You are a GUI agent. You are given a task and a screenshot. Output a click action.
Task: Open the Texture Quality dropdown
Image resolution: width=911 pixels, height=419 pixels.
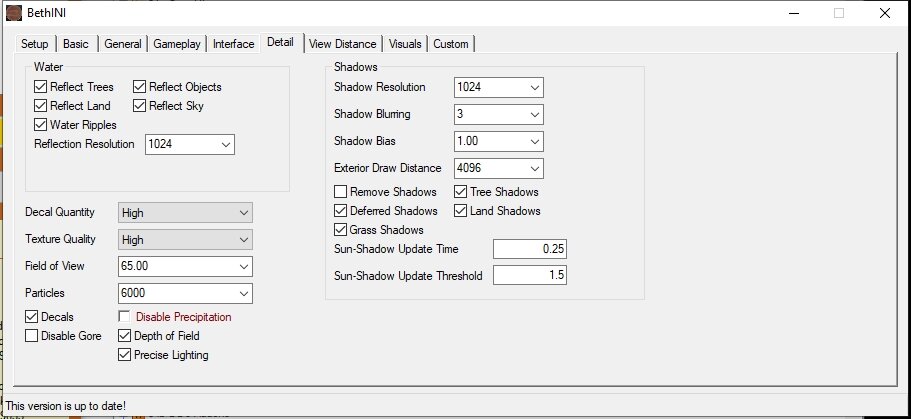pyautogui.click(x=185, y=239)
